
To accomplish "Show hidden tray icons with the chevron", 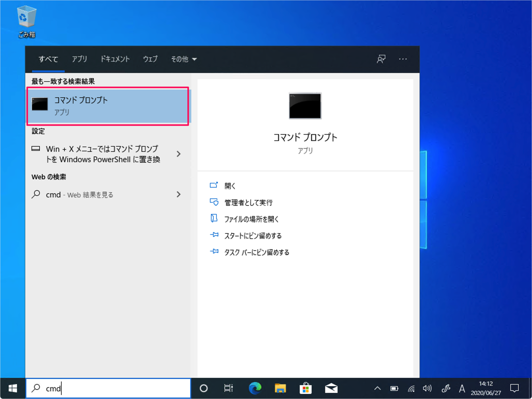I will click(377, 388).
